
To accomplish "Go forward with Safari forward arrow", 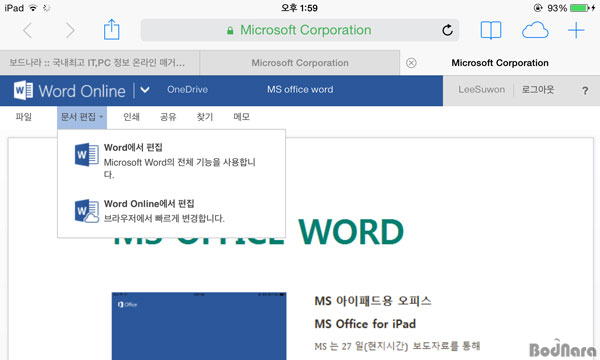I will pos(70,30).
